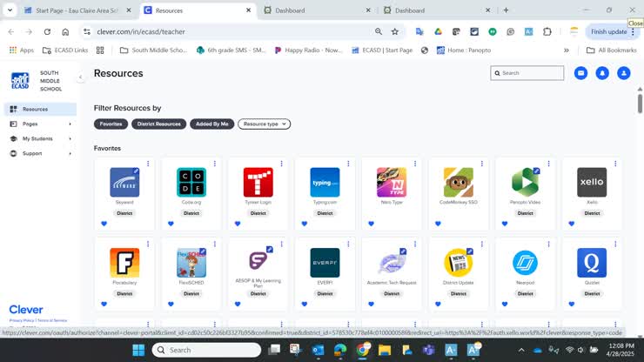Unfavorite Code.org with its heart icon
This screenshot has width=644, height=362.
[171, 224]
